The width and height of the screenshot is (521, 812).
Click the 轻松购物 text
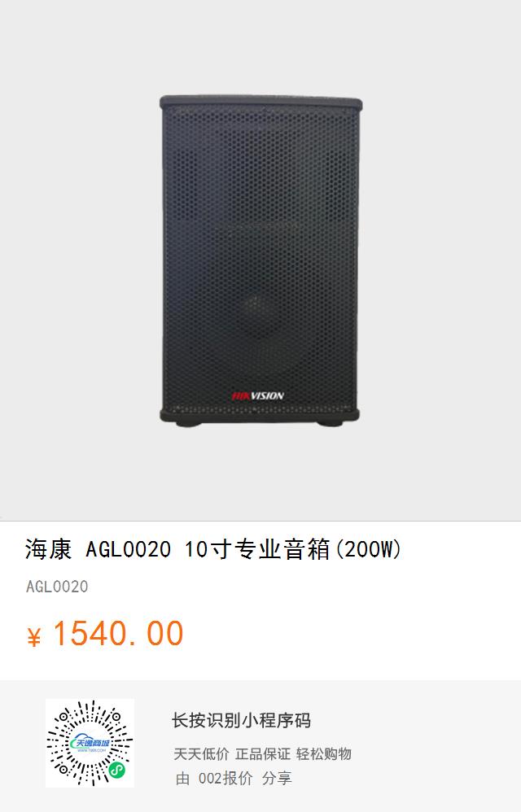pos(324,754)
